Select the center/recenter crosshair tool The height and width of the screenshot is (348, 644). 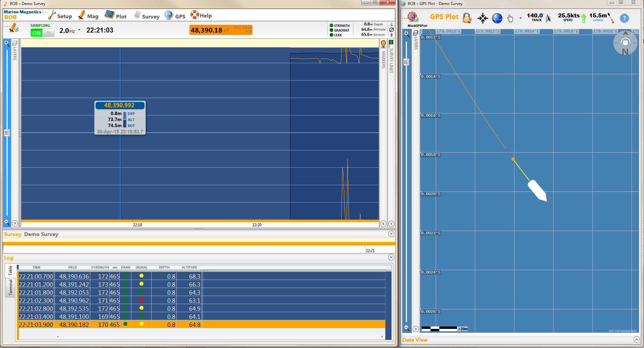pyautogui.click(x=482, y=18)
